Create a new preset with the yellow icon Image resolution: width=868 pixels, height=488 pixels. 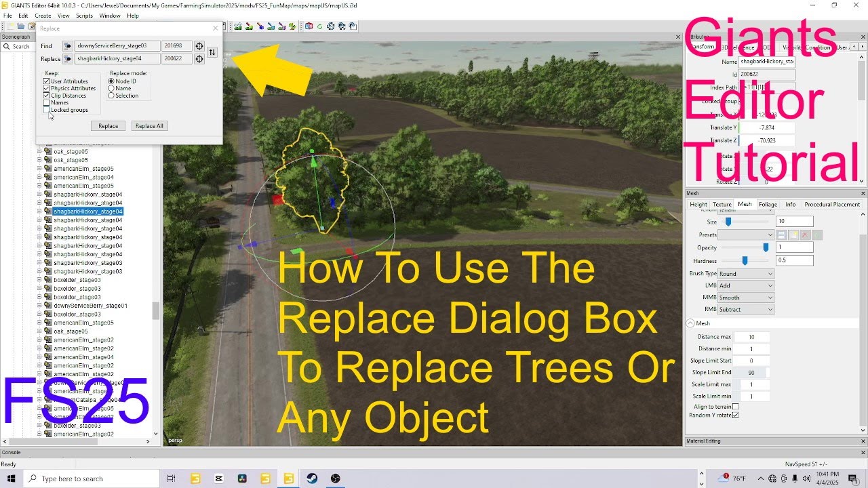click(793, 235)
